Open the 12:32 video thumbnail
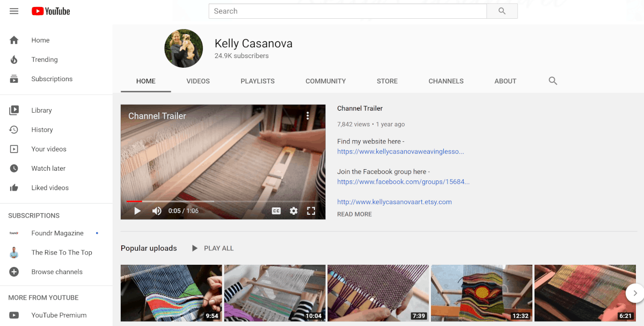 [x=482, y=293]
